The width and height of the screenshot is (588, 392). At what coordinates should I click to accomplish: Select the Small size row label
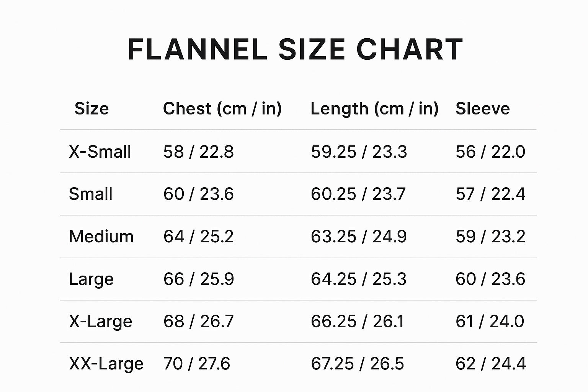pos(91,194)
